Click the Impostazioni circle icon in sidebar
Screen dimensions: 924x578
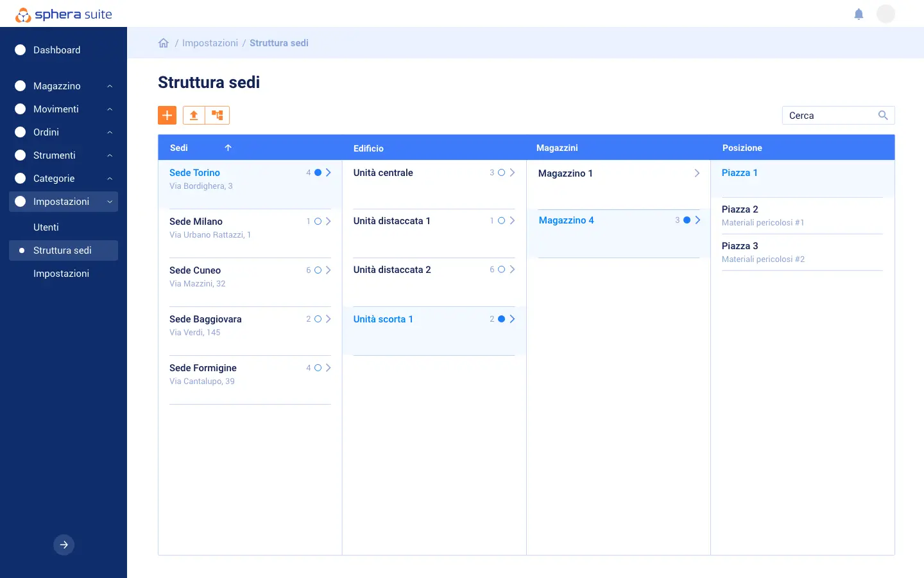coord(21,202)
